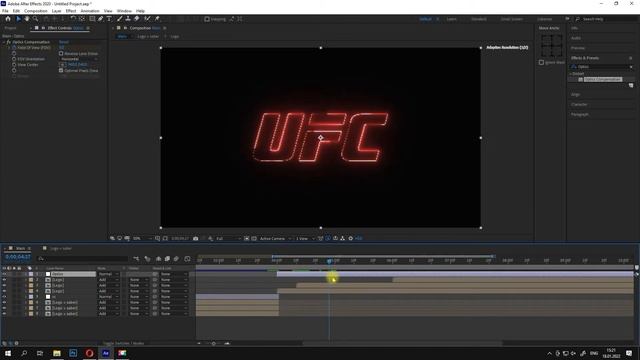This screenshot has width=640, height=360.
Task: Select the Clone Stamp tool
Action: (128, 19)
